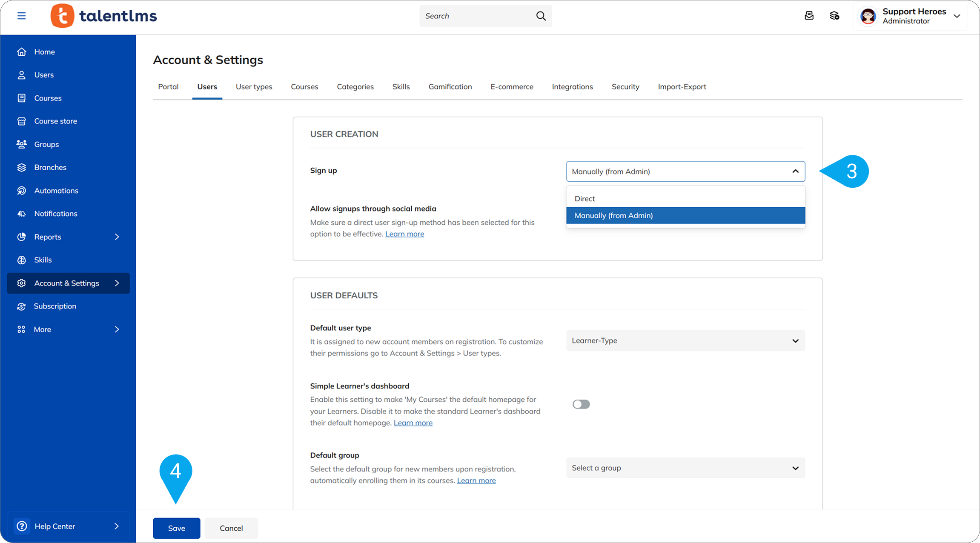The height and width of the screenshot is (543, 980).
Task: Switch to the Security tab
Action: coord(625,87)
